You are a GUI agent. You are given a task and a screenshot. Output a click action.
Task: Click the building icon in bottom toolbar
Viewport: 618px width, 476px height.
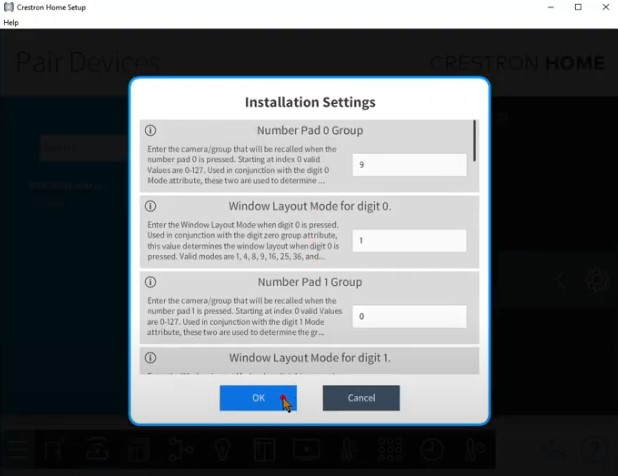point(139,449)
